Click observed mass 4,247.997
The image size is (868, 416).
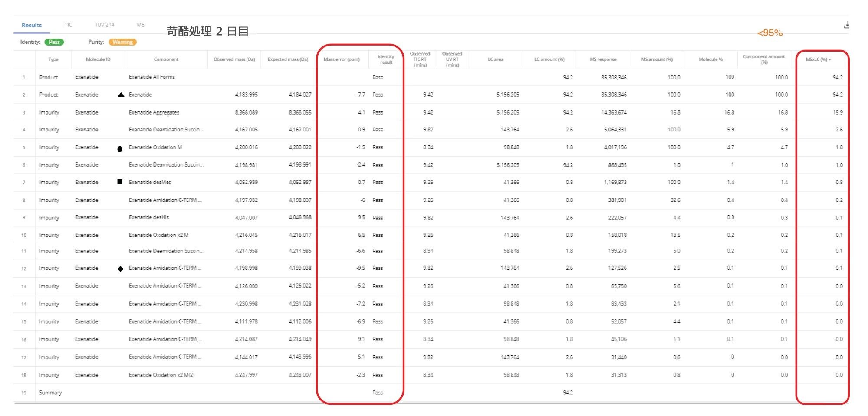click(246, 375)
